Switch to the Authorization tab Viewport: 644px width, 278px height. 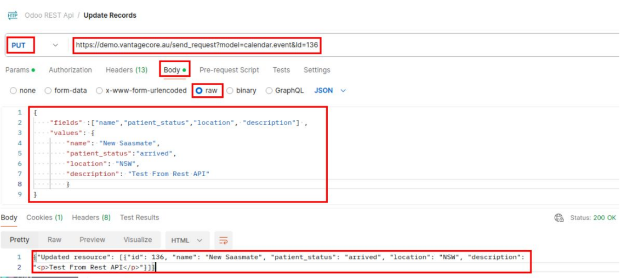click(70, 70)
